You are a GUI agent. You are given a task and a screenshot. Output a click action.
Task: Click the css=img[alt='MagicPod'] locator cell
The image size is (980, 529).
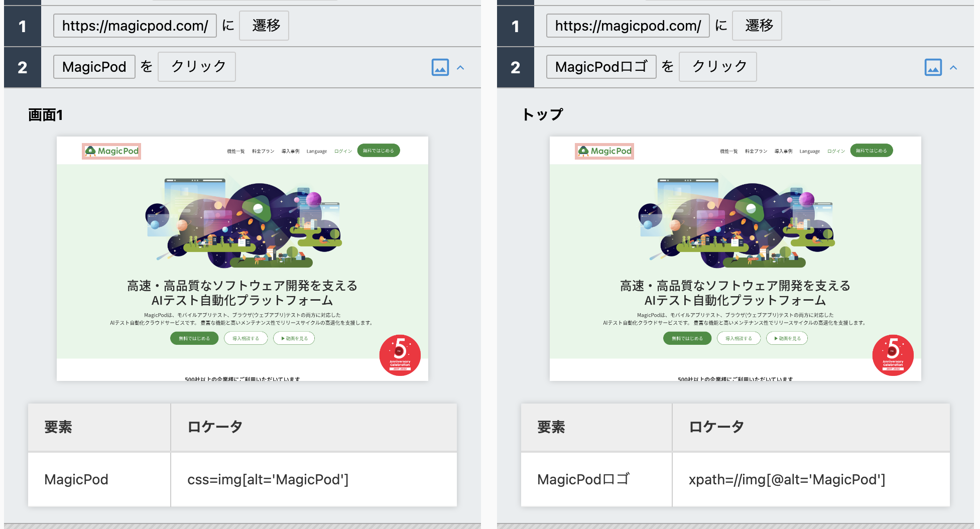(314, 479)
